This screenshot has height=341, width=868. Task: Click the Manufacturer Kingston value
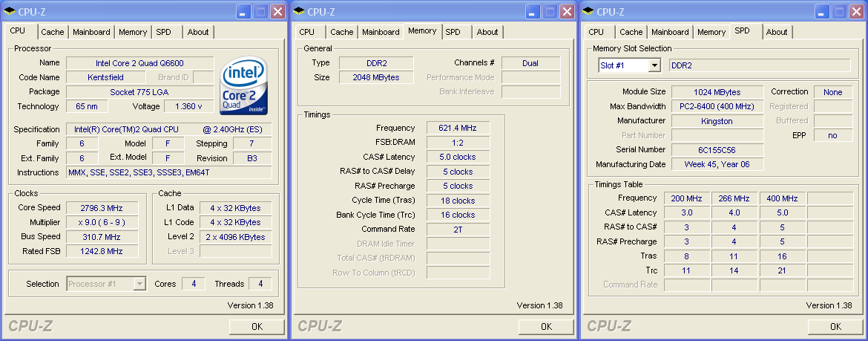[x=717, y=121]
